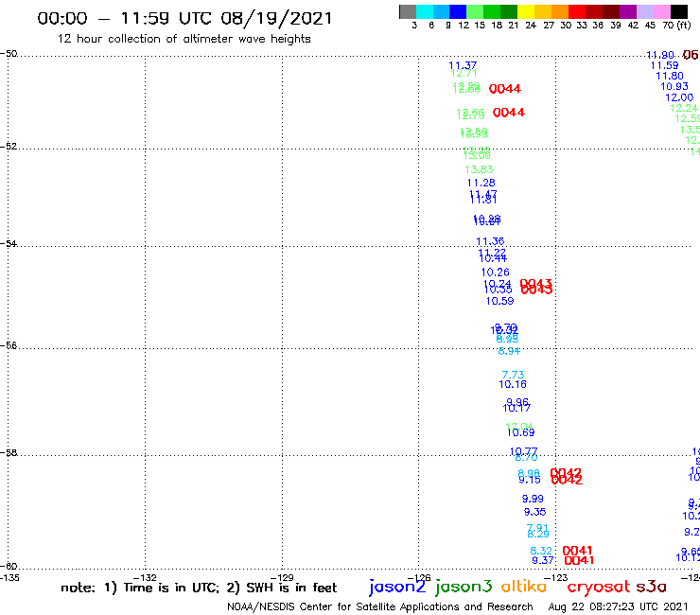Click the '12 hour collection of altimeter wave heights' subtitle

click(184, 39)
